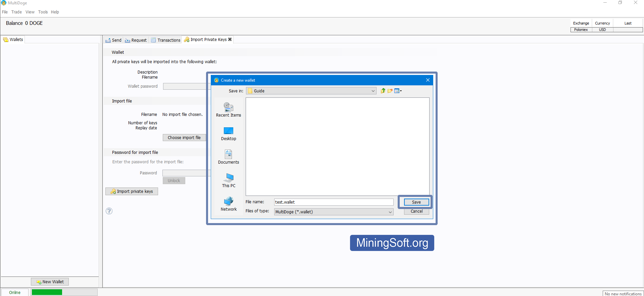Click the Balance 0 DOGE text
This screenshot has width=644, height=296.
point(24,23)
